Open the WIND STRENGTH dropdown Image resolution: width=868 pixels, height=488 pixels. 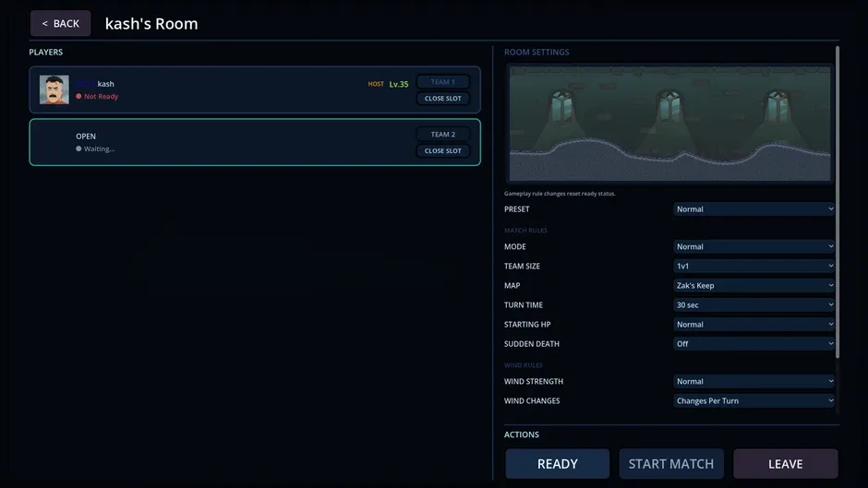[754, 381]
